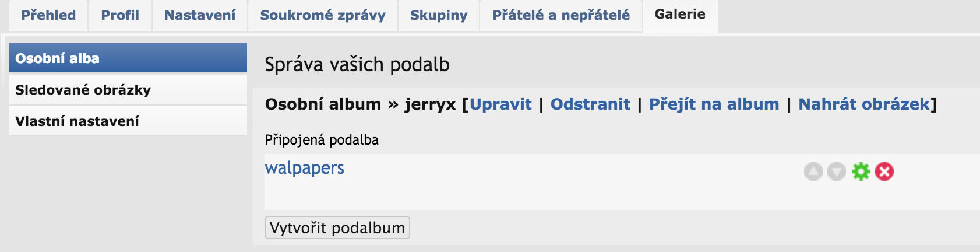Open Sledované obrázky in the sidebar
Screen dimensions: 980x252
coord(128,90)
